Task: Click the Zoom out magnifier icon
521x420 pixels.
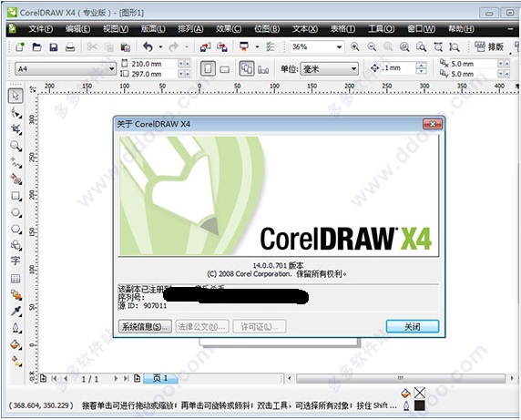Action: 372,46
